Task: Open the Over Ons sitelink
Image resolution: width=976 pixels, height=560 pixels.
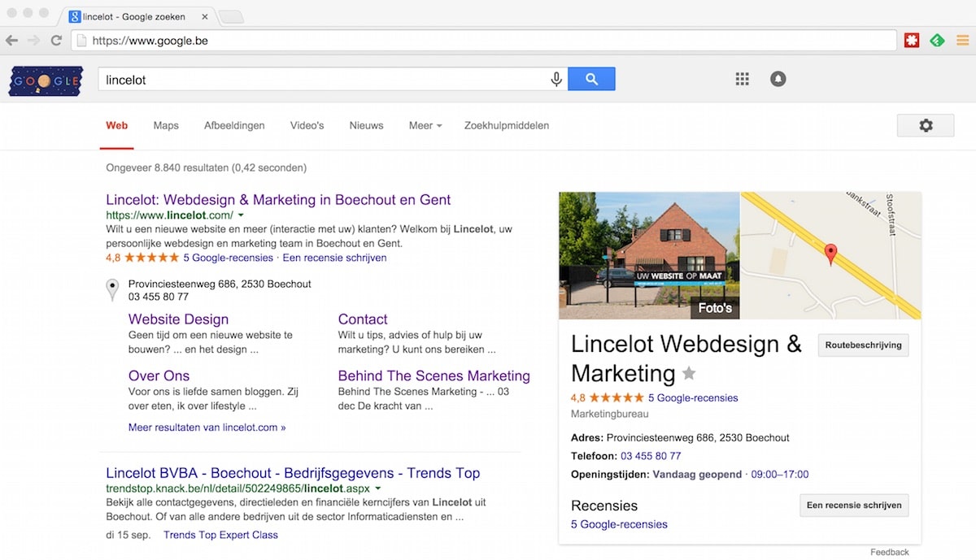Action: pyautogui.click(x=159, y=376)
